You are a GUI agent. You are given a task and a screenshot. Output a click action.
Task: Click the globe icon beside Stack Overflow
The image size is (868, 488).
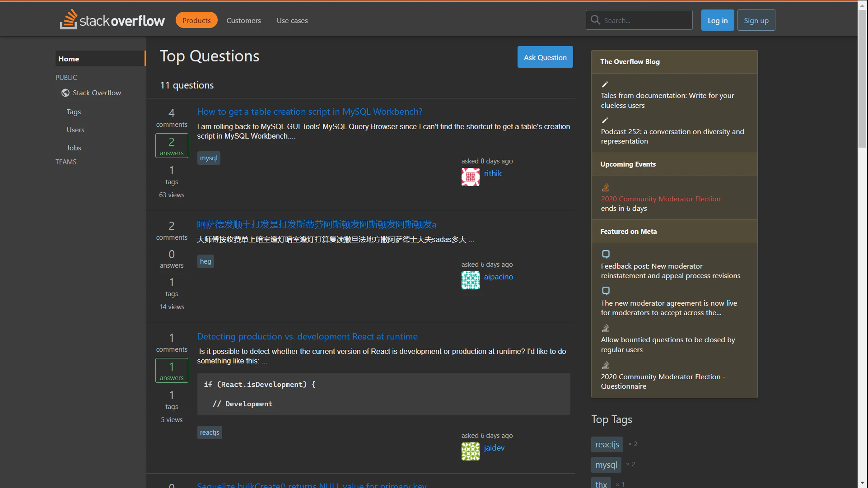[65, 93]
